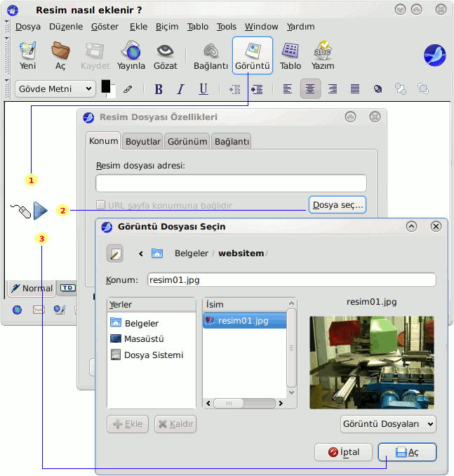454x476 pixels.
Task: Click the İptal button in file dialog
Action: 344,452
